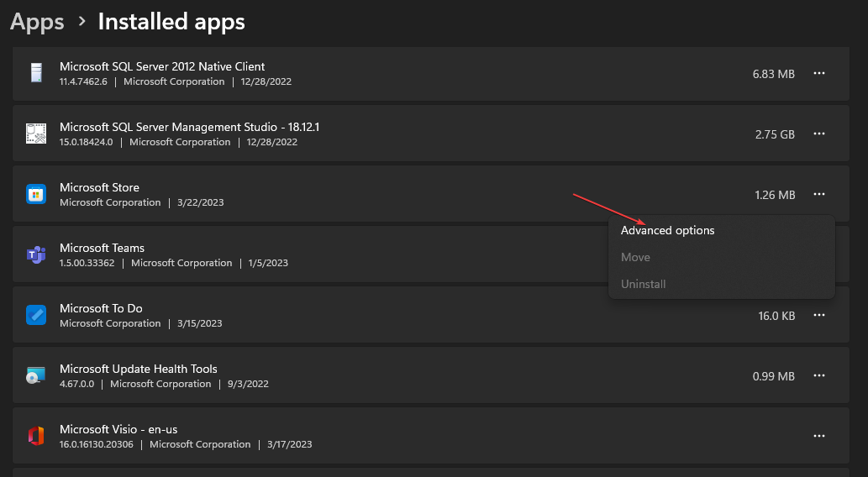
Task: Click version 4.67.0.0 text
Action: pyautogui.click(x=76, y=384)
